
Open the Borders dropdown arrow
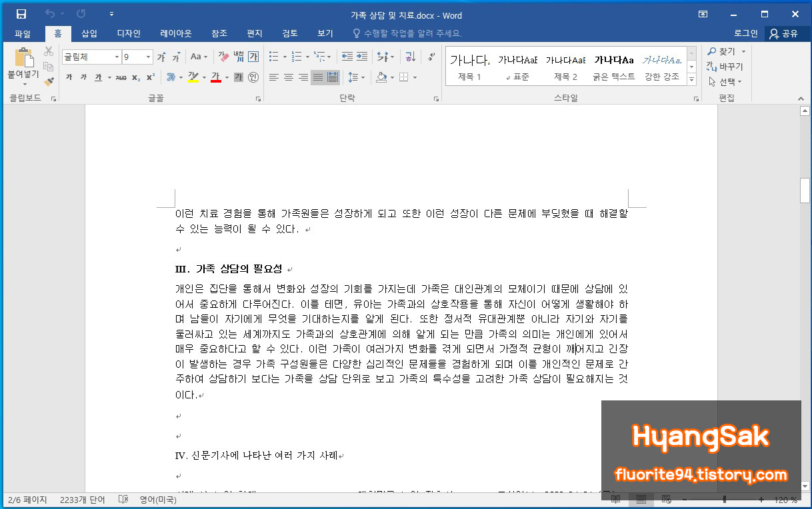pyautogui.click(x=415, y=78)
